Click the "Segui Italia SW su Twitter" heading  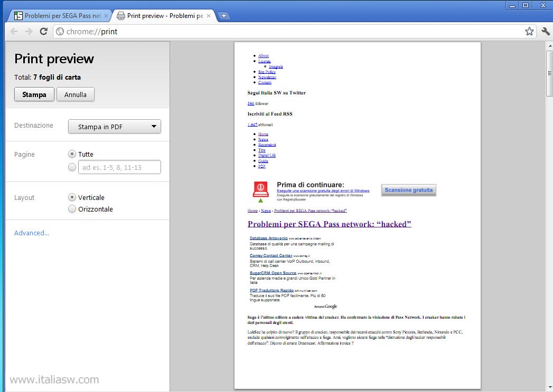point(277,93)
